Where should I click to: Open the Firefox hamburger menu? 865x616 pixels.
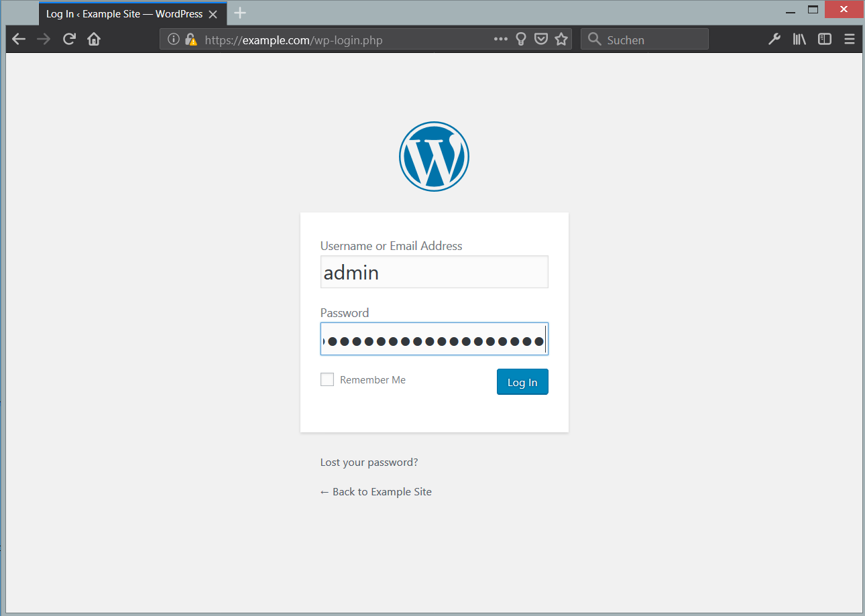[850, 40]
